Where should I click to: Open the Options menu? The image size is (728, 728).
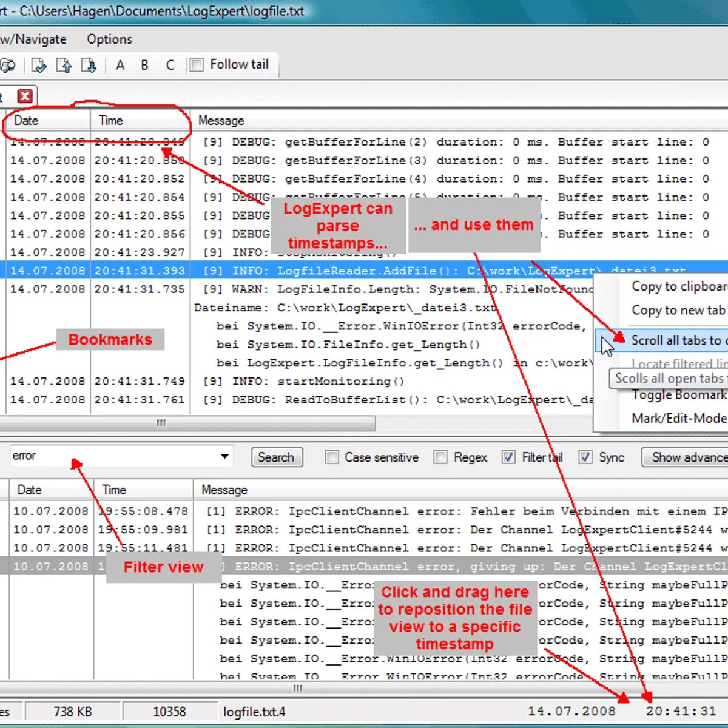coord(109,39)
